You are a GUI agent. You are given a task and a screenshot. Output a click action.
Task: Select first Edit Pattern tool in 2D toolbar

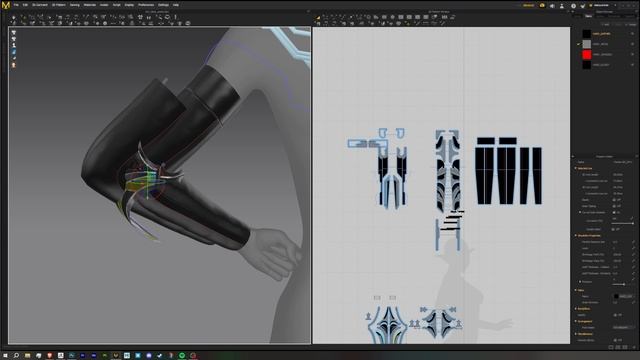[x=318, y=18]
